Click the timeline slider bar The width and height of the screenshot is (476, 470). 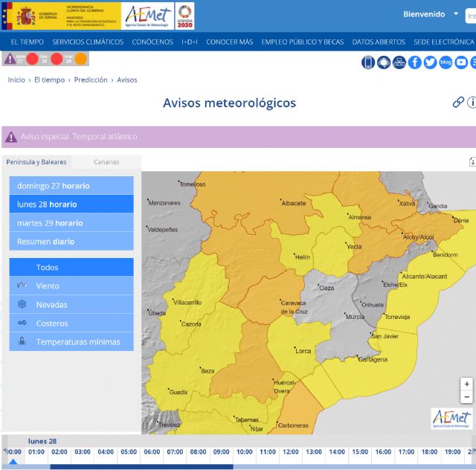pyautogui.click(x=141, y=466)
